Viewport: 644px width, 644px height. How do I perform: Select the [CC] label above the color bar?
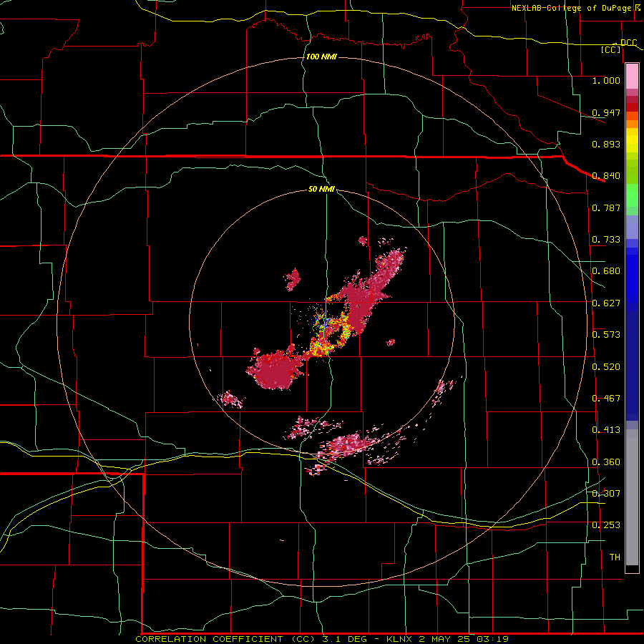[611, 49]
